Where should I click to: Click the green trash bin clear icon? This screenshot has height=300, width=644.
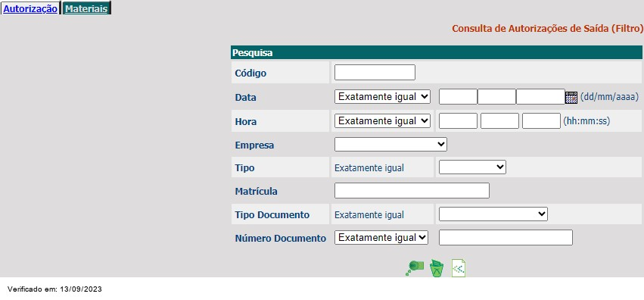[437, 268]
